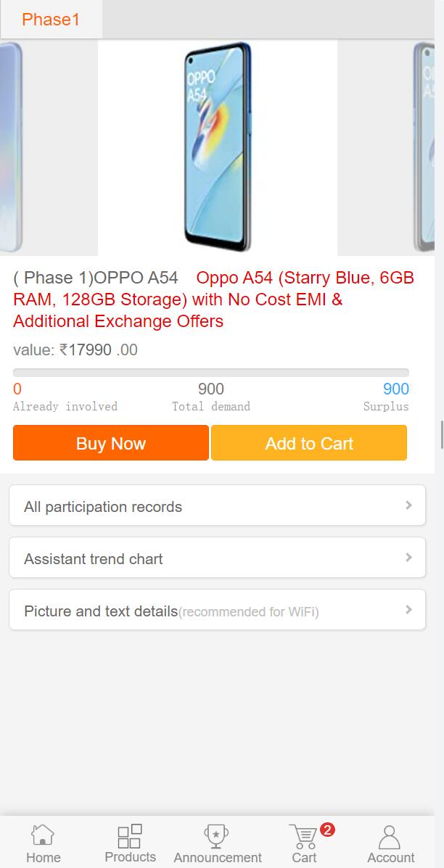This screenshot has width=444, height=868.
Task: Expand Assistant trend chart chevron
Action: [x=408, y=558]
